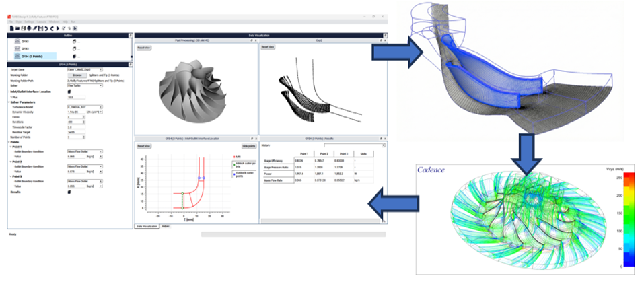The width and height of the screenshot is (644, 284).
Task: Open the History dropdown in Results panel
Action: pyautogui.click(x=355, y=145)
